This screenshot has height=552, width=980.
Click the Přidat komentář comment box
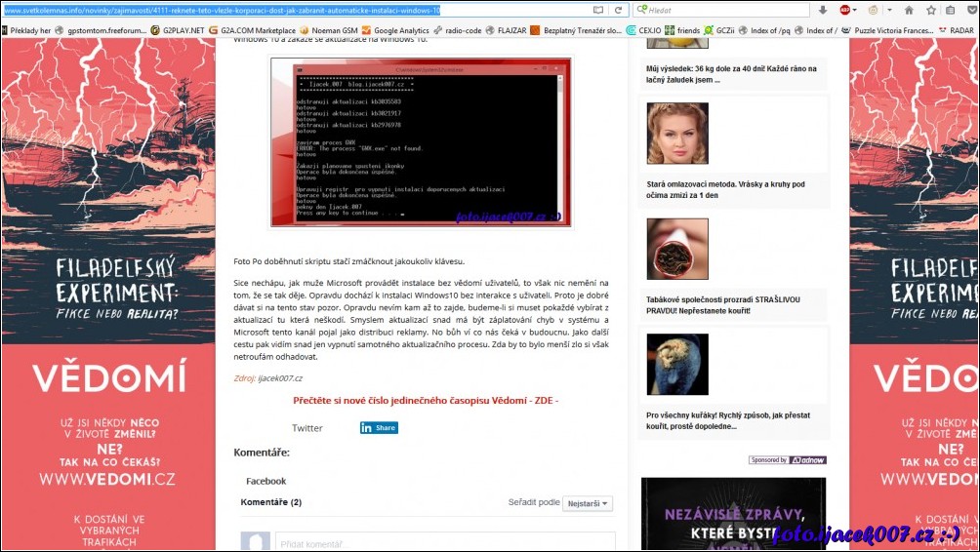tap(444, 541)
